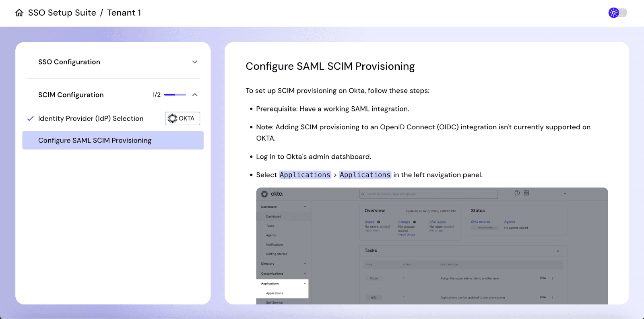Click the home icon in the breadcrumb
Image resolution: width=644 pixels, height=319 pixels.
coord(19,13)
